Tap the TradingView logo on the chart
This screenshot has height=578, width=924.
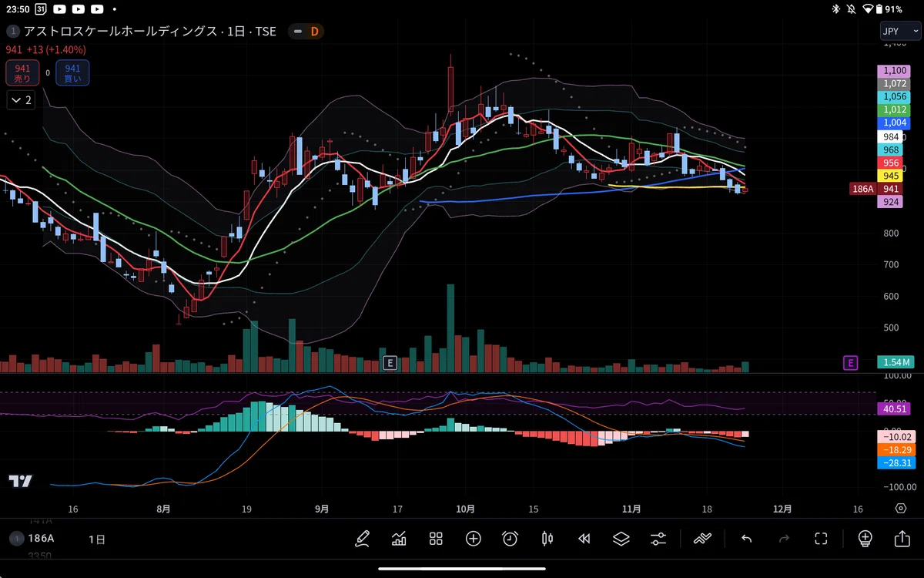[21, 481]
